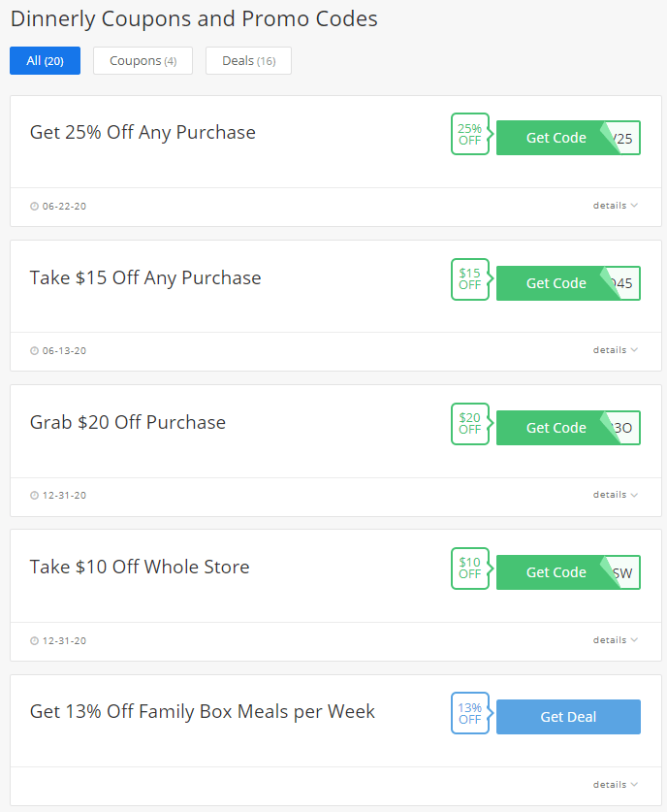Click the $10 OFF badge icon
The width and height of the screenshot is (667, 812).
coord(471,568)
